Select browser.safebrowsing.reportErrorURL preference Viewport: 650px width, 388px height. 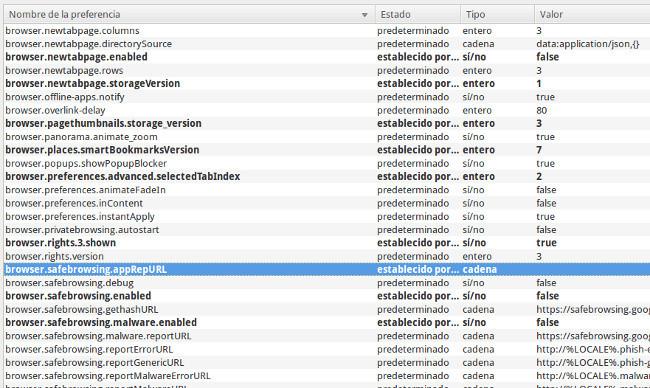[327, 349]
